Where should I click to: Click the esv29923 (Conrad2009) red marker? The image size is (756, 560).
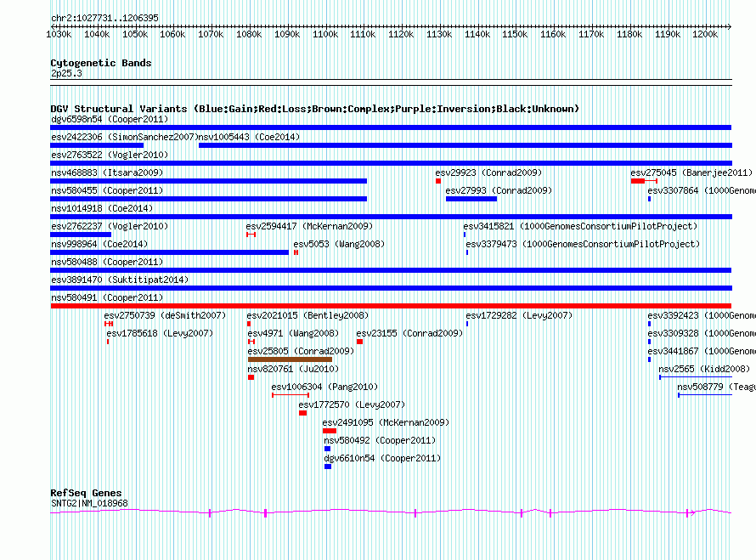pos(438,181)
